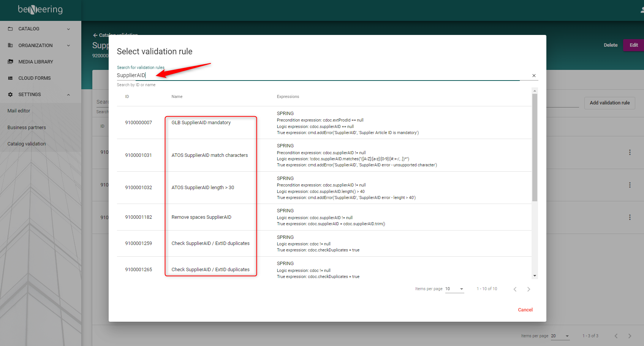Go to previous page in dialog
This screenshot has width=644, height=346.
tap(515, 289)
